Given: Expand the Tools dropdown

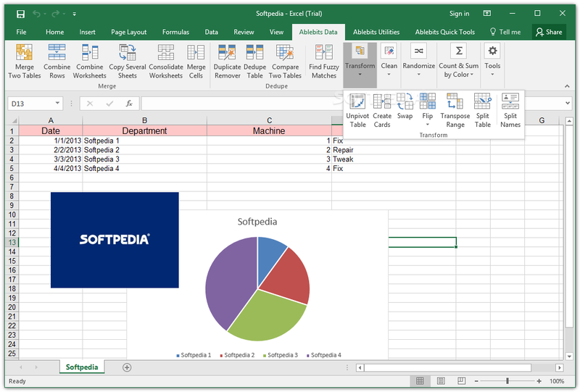Looking at the screenshot, I should 492,61.
